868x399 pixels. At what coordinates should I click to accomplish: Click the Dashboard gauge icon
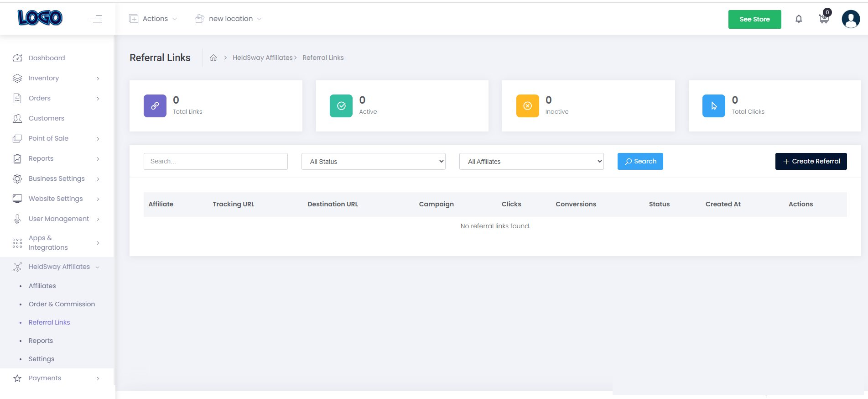click(17, 58)
